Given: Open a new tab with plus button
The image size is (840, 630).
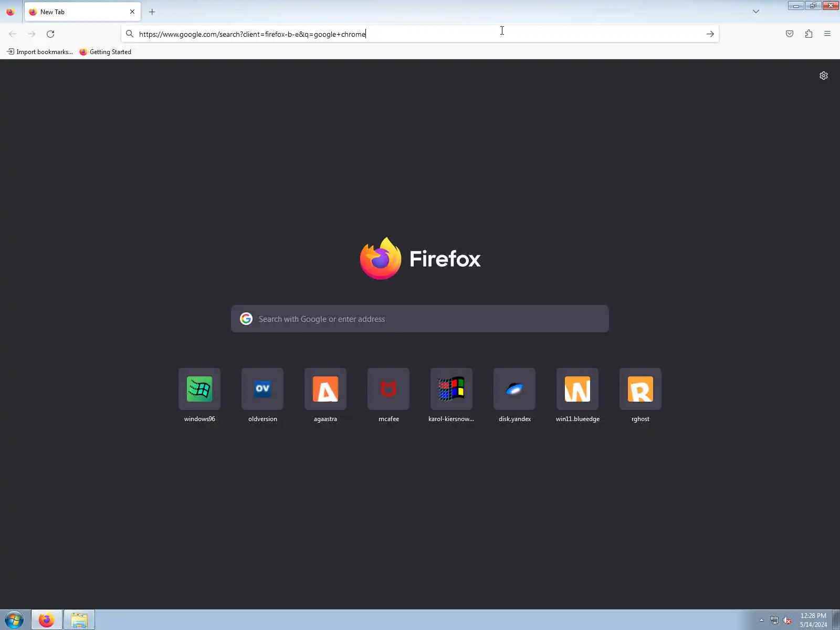Looking at the screenshot, I should point(152,12).
